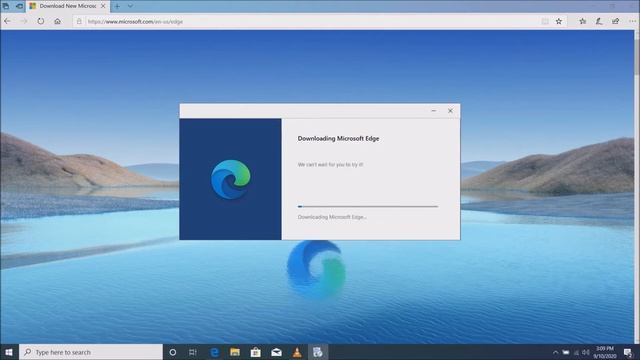Open Cortana from the taskbar
This screenshot has height=360, width=640.
coord(173,352)
